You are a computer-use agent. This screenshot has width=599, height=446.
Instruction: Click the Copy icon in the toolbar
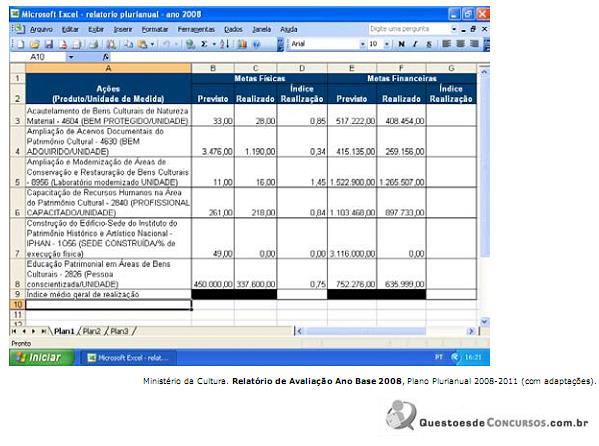[129, 44]
